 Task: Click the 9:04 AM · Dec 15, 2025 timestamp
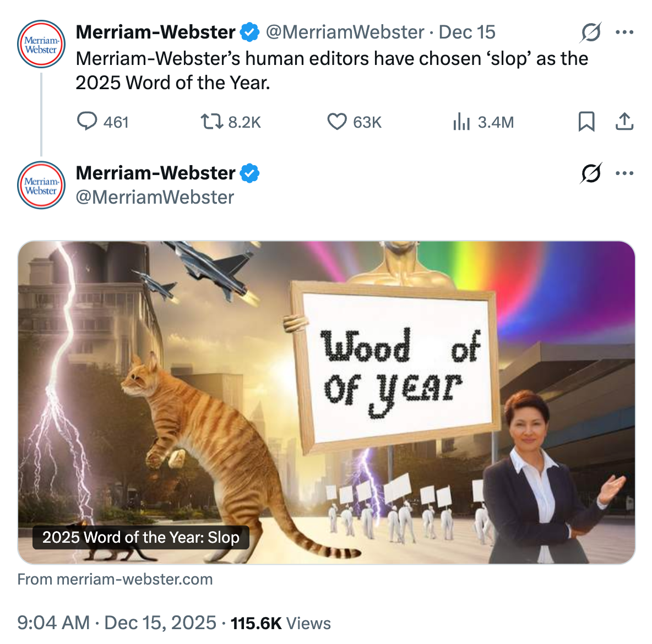[x=117, y=623]
